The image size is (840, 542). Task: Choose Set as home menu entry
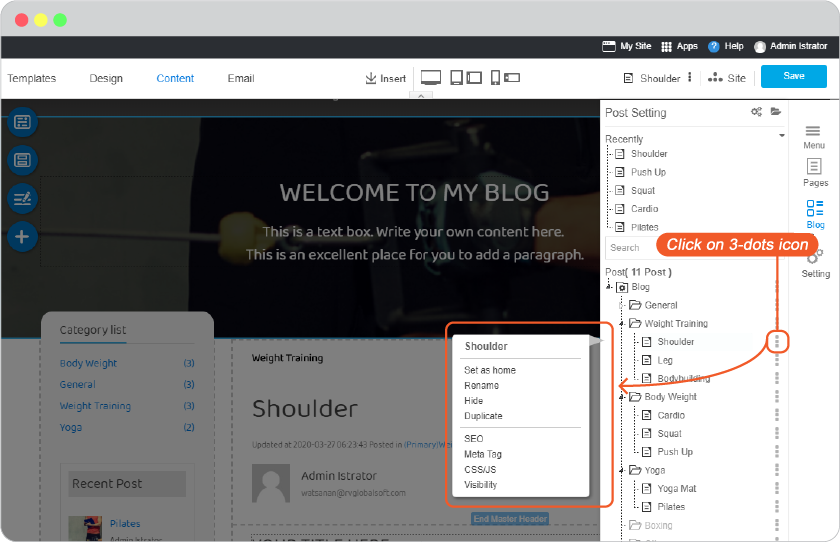click(490, 370)
